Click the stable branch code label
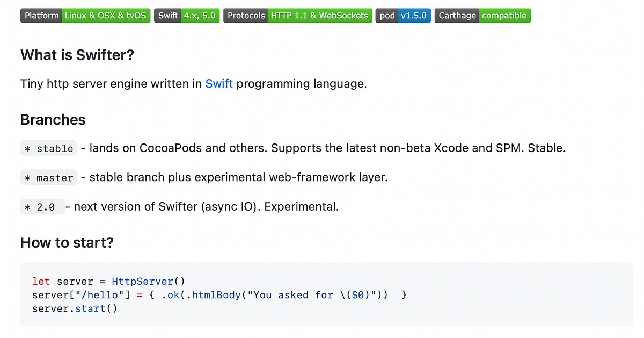644x338 pixels. pyautogui.click(x=48, y=148)
